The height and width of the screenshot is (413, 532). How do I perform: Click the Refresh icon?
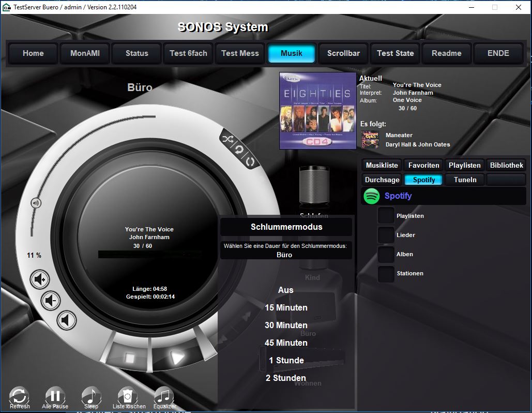click(19, 396)
